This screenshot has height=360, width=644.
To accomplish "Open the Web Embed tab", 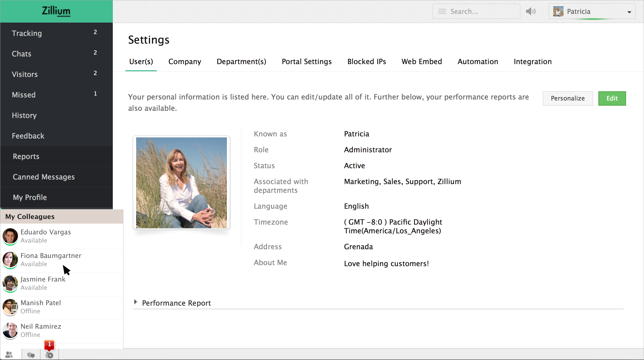I will [x=421, y=62].
